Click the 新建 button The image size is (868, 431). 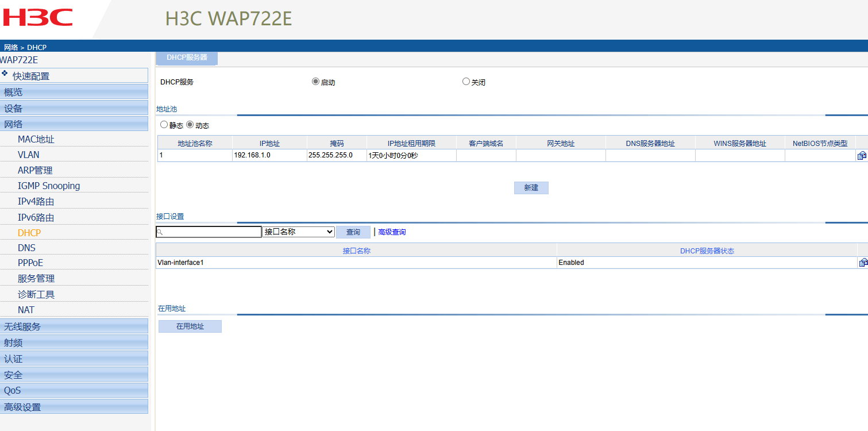(x=531, y=188)
